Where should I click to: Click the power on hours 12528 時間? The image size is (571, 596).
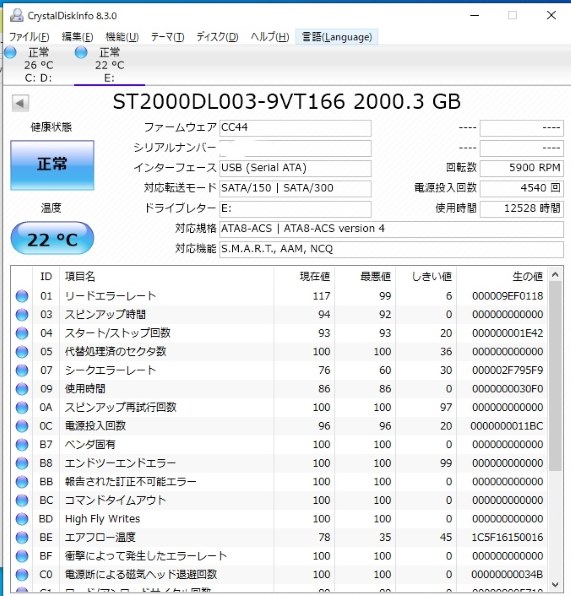[522, 209]
